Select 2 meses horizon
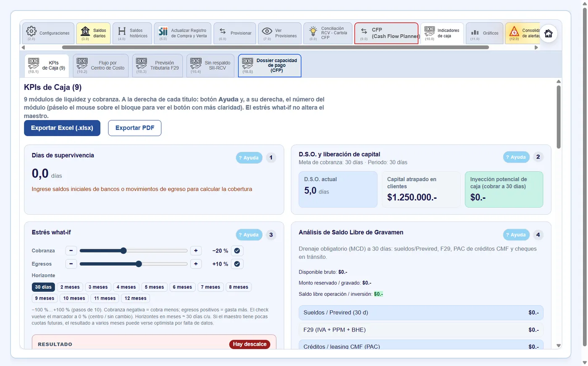Viewport: 588px width, 366px height. [x=70, y=287]
